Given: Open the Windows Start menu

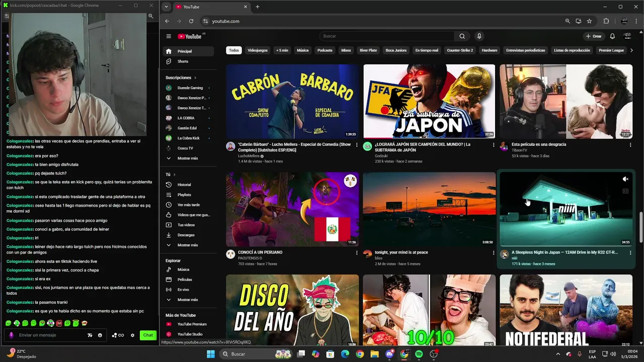Looking at the screenshot, I should (x=211, y=354).
